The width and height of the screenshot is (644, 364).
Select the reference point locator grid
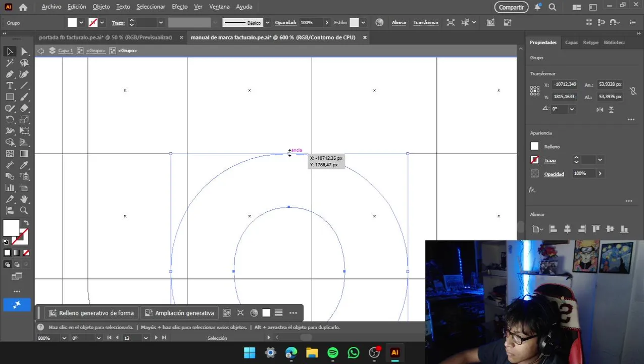pyautogui.click(x=535, y=90)
